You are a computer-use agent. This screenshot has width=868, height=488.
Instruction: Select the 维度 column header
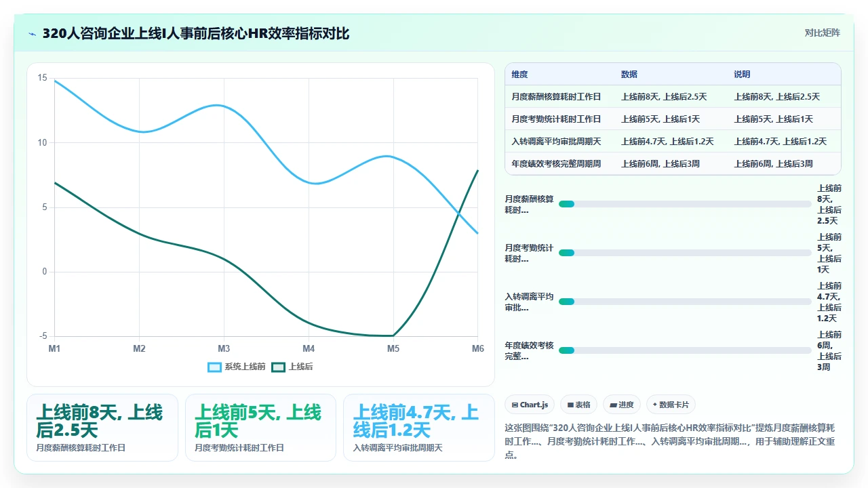pos(519,75)
